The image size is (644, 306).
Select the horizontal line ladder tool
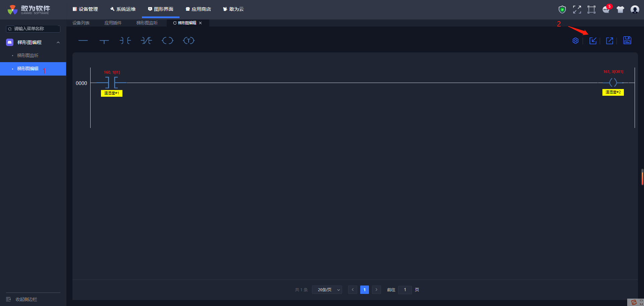coord(83,41)
